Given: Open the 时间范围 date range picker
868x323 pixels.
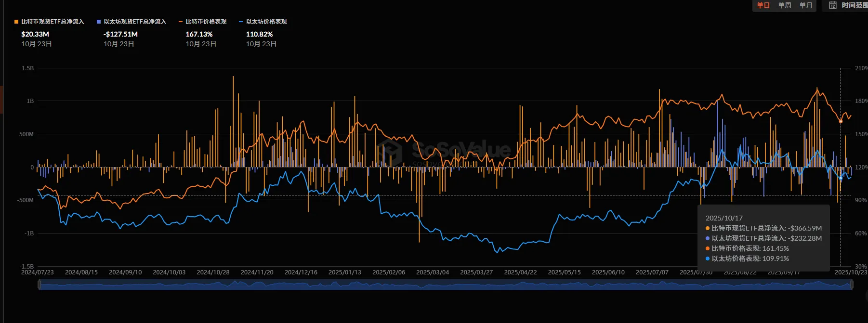Looking at the screenshot, I should pos(854,5).
